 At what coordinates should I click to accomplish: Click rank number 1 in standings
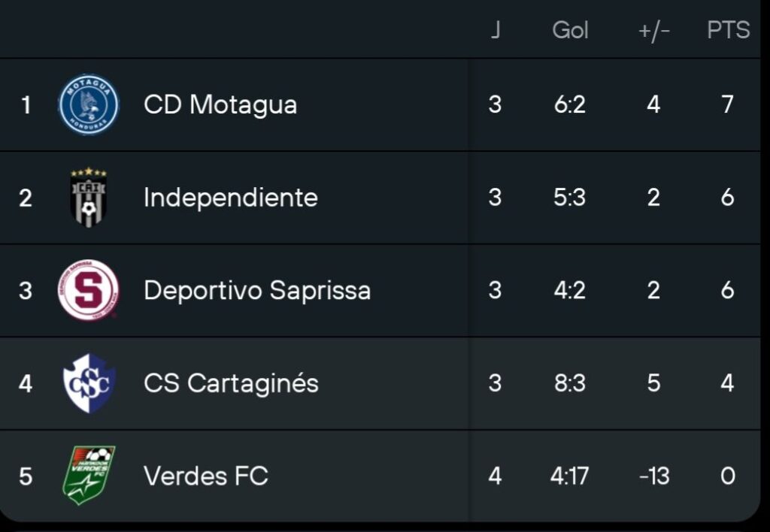coord(26,104)
